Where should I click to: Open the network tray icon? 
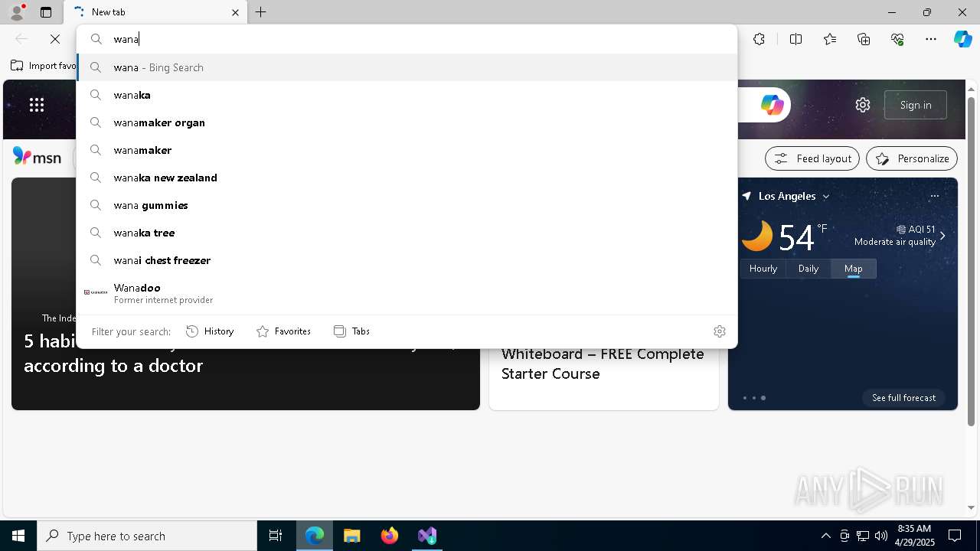pos(862,536)
